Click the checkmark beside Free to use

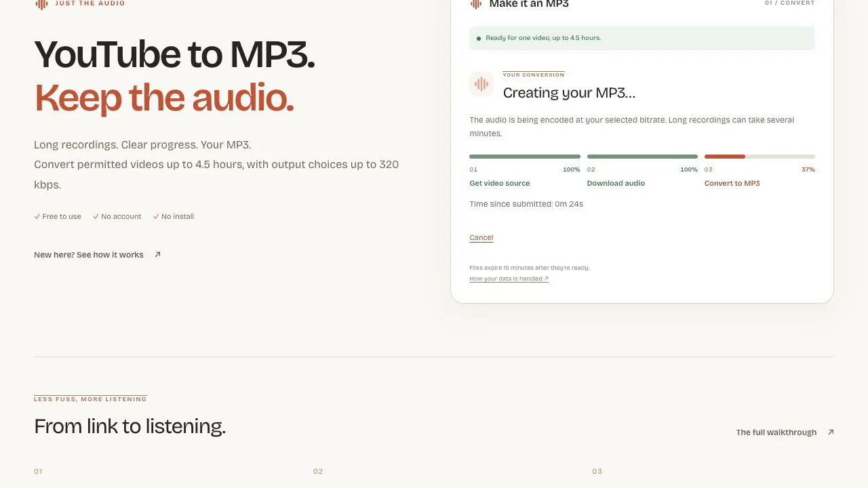pos(37,217)
